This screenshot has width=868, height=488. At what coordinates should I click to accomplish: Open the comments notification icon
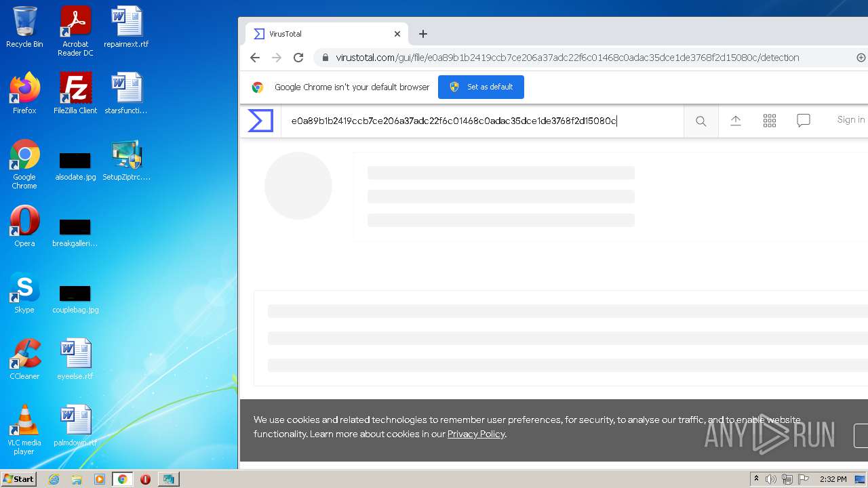(x=804, y=121)
